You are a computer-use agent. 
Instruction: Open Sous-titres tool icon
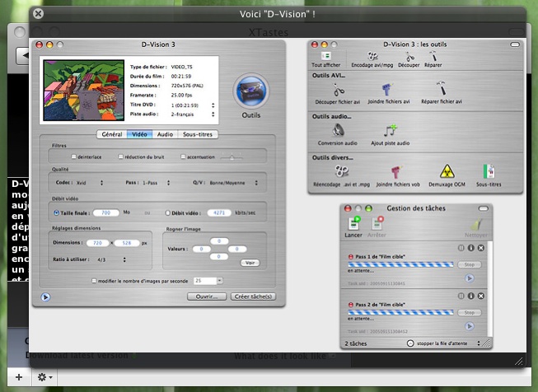click(489, 171)
